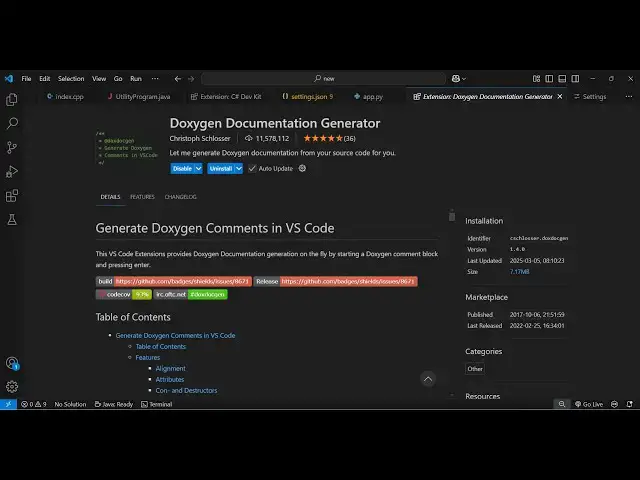Close the Doxygen Documentation Generator tab
The width and height of the screenshot is (640, 480).
(560, 96)
